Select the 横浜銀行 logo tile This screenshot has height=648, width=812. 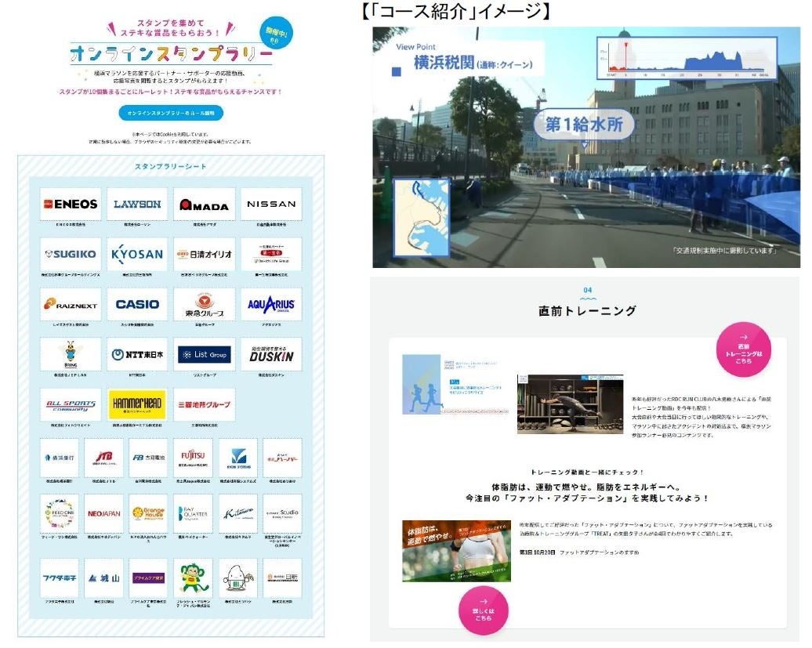coord(60,458)
